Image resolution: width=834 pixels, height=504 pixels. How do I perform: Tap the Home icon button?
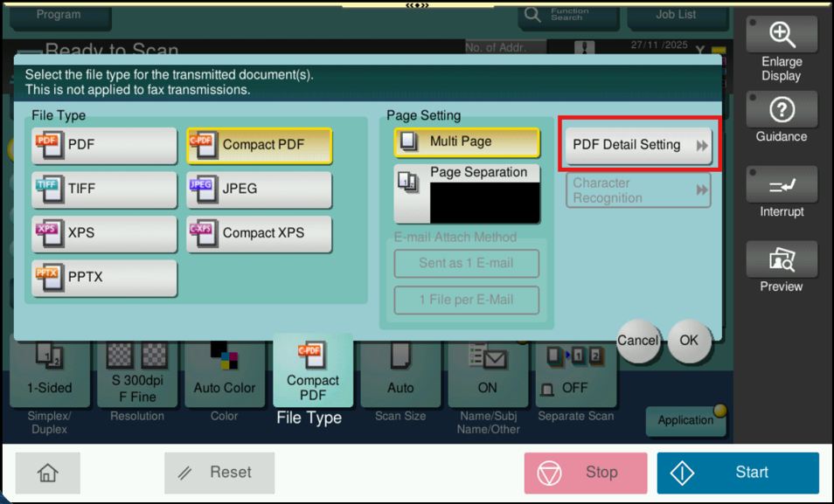(x=47, y=473)
